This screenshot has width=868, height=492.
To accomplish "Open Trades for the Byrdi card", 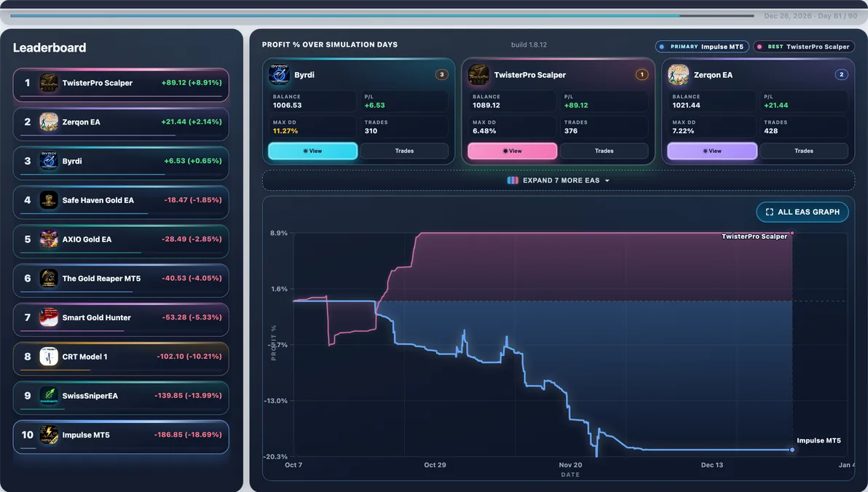I will [405, 151].
